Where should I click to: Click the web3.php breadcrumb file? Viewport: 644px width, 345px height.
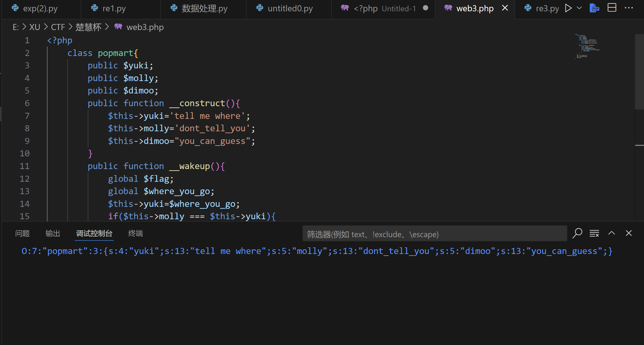coord(145,27)
